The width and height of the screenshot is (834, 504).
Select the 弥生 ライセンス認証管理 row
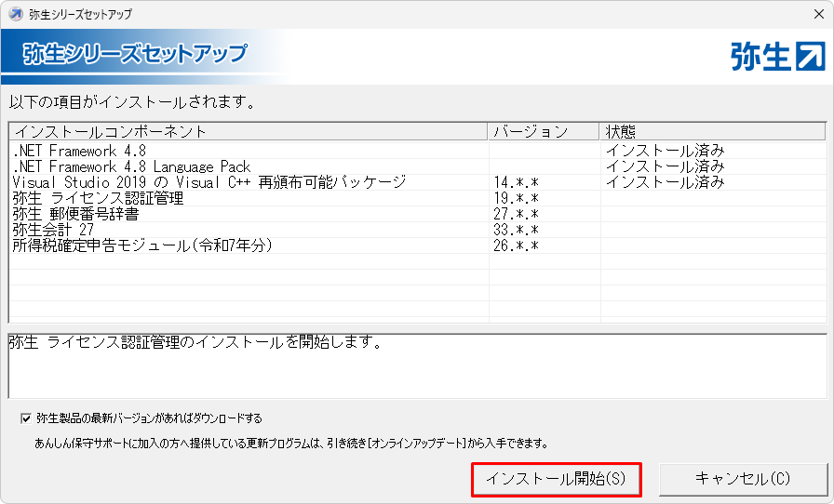418,198
